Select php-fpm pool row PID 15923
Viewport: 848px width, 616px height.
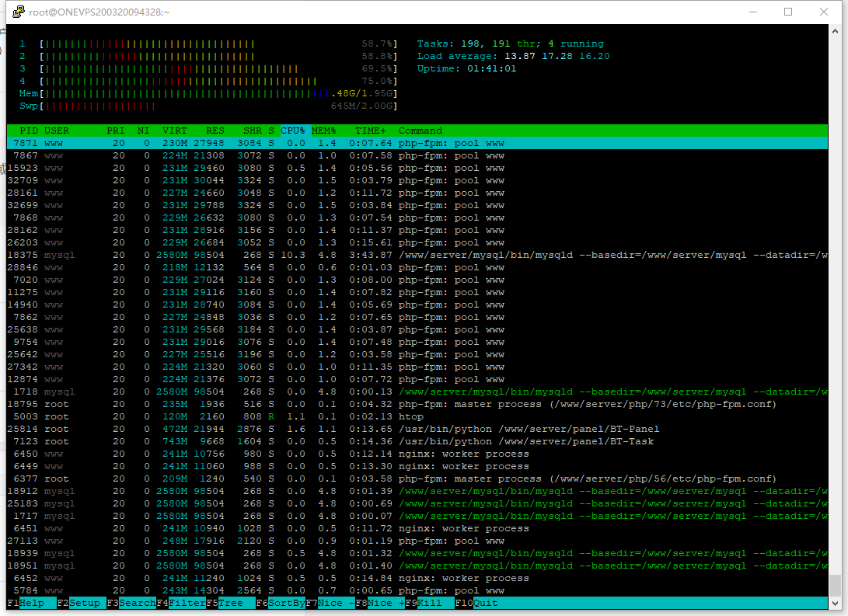tap(417, 168)
